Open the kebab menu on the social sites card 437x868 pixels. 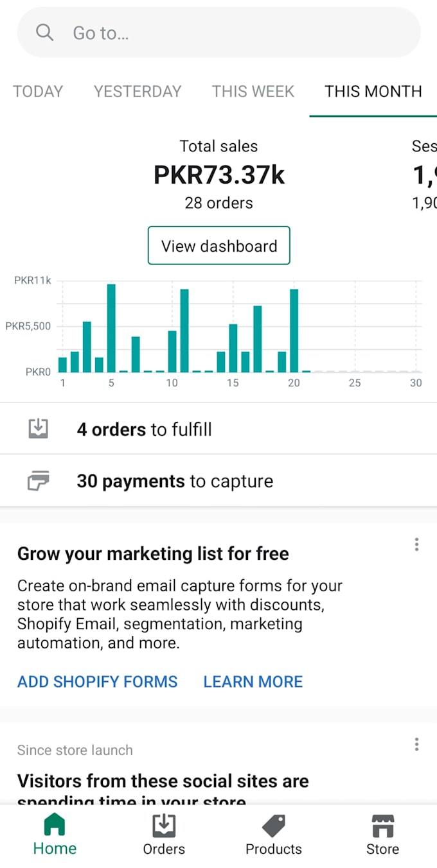[x=416, y=744]
